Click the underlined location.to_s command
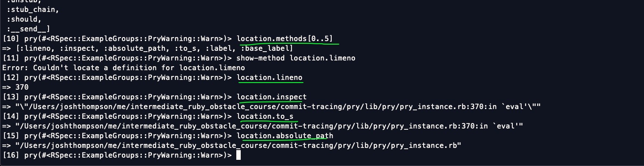Viewport: 644px width, 166px height. point(265,116)
